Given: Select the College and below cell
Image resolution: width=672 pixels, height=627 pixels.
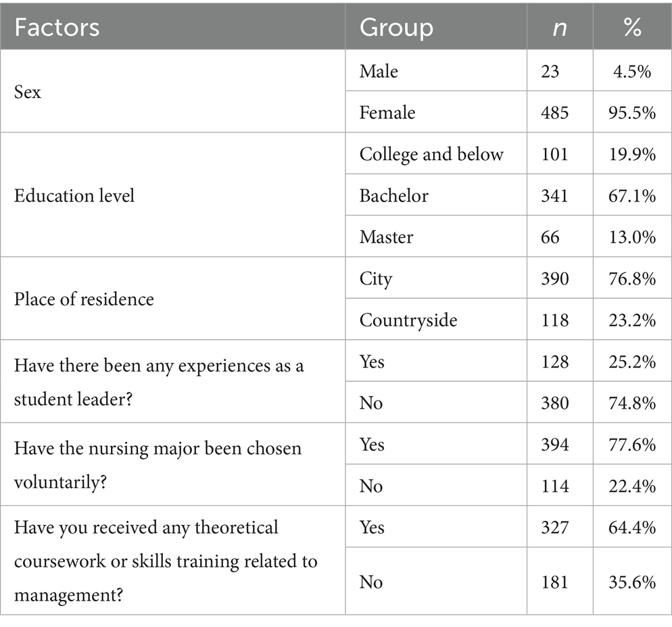Looking at the screenshot, I should pyautogui.click(x=431, y=154).
